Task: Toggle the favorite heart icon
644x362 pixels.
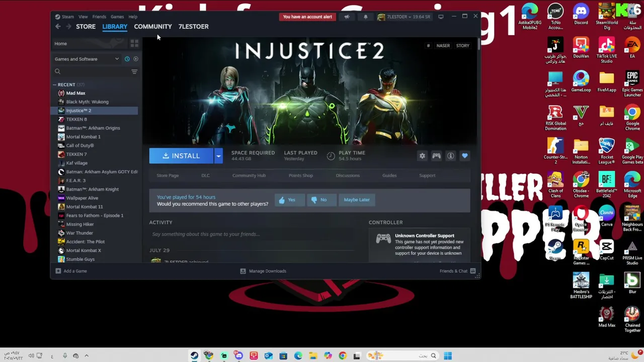Action: coord(464,156)
